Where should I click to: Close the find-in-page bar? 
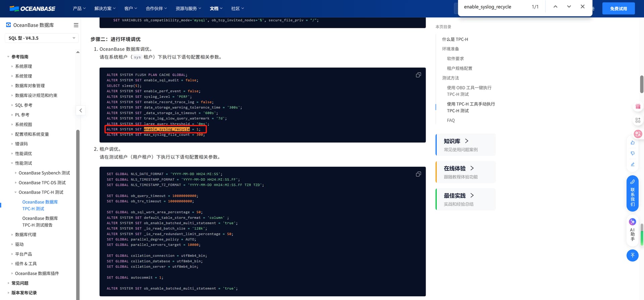click(583, 7)
